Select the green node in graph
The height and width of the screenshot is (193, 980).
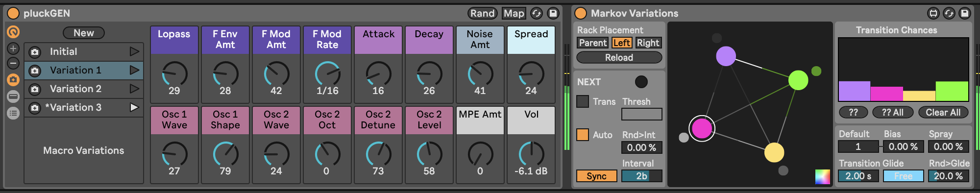[798, 80]
